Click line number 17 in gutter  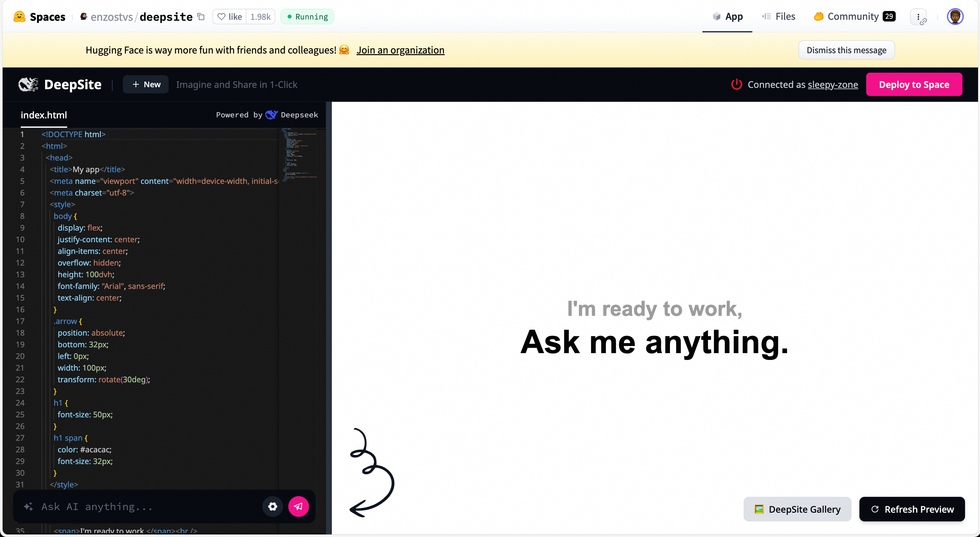20,321
